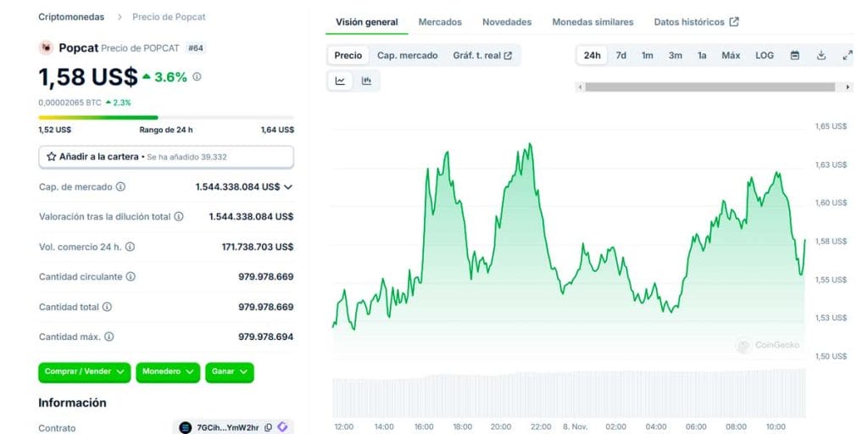Go to Criptomonedas breadcrumb
Viewport: 868px width, 434px height.
pyautogui.click(x=71, y=17)
